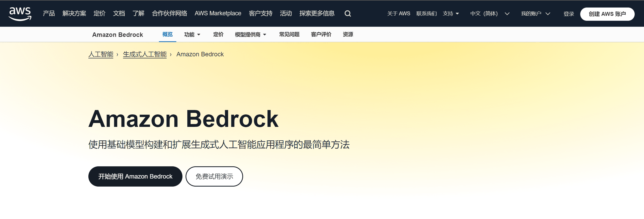
Task: Click the AWS logo
Action: coord(20,14)
